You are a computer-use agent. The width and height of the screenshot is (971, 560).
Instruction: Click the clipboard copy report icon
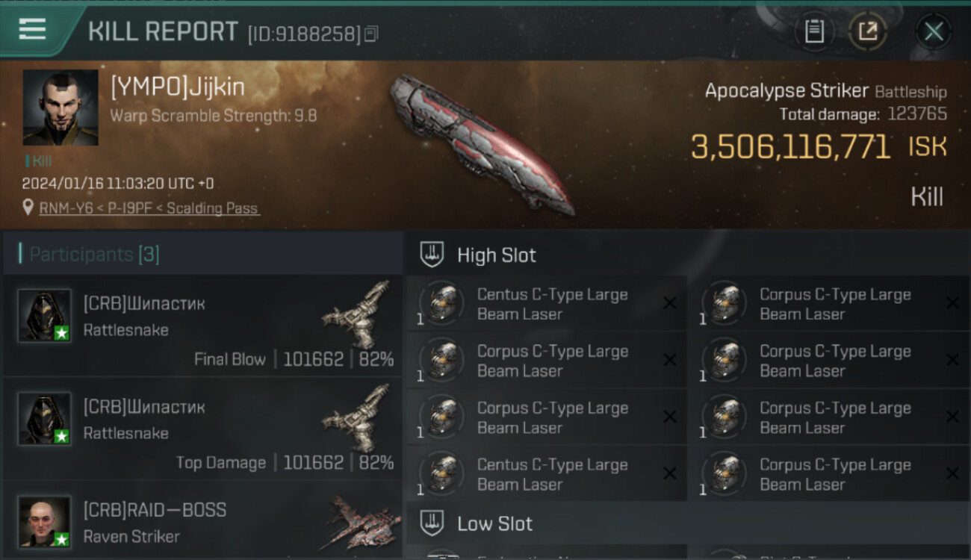[x=814, y=31]
